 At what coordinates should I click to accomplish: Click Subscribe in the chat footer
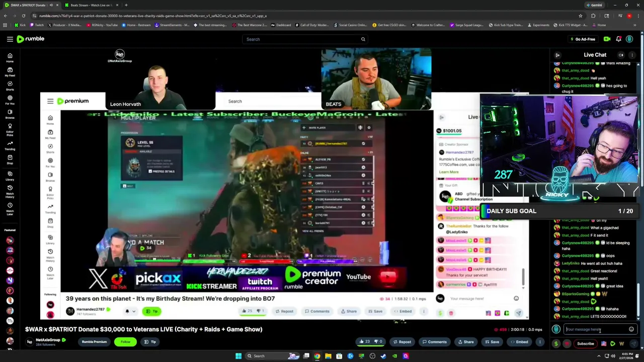(x=585, y=344)
